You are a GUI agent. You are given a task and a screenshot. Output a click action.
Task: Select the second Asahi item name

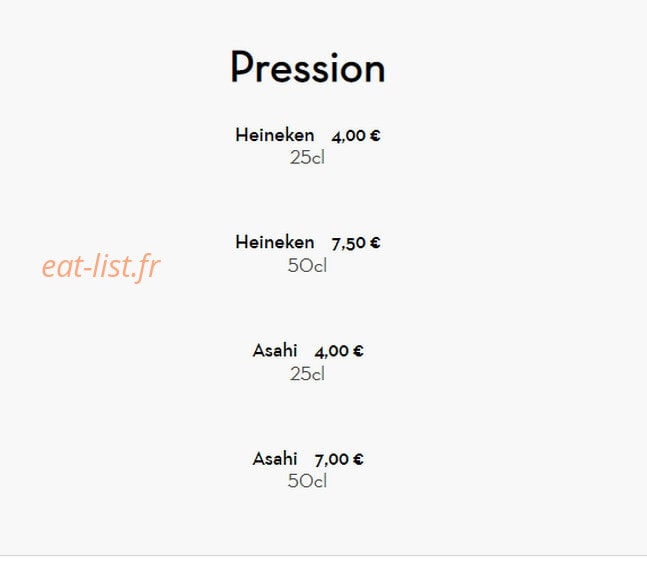275,459
